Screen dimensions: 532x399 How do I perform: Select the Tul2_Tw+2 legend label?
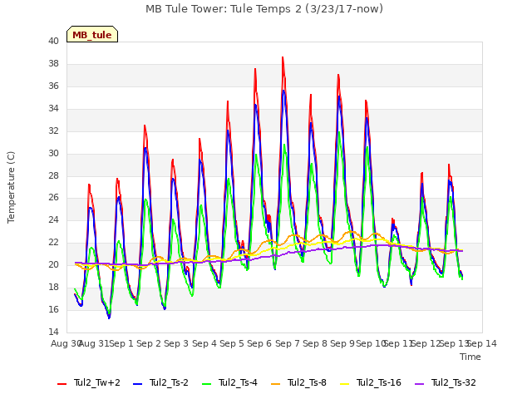pos(97,382)
